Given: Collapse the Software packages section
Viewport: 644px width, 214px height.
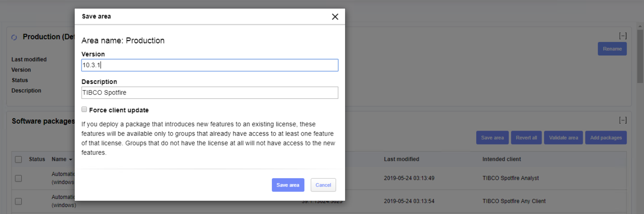Looking at the screenshot, I should tap(623, 120).
